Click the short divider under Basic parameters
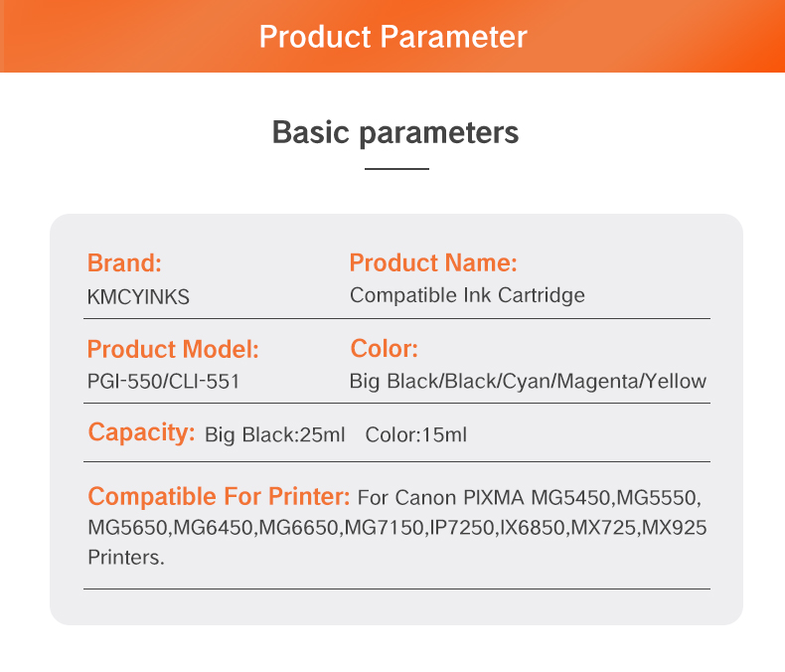This screenshot has height=672, width=785. tap(396, 169)
